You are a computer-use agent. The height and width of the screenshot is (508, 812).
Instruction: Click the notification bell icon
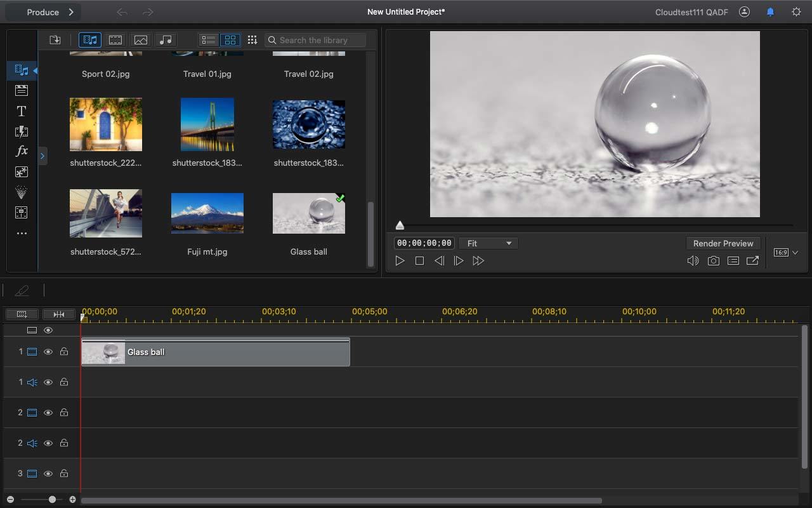click(770, 12)
